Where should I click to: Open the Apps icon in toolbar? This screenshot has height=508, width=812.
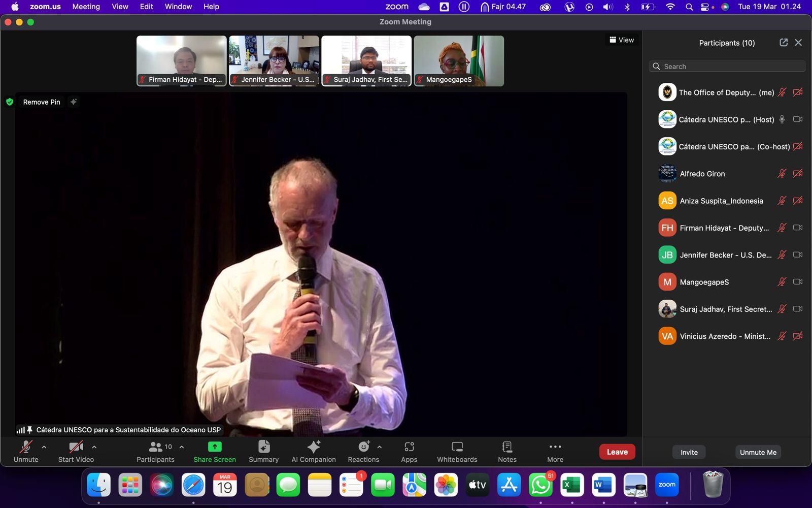point(409,447)
